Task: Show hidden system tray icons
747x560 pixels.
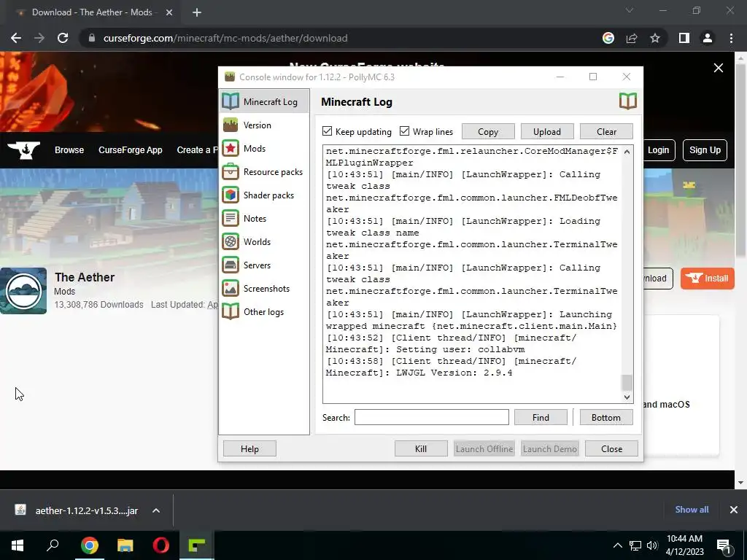Action: pyautogui.click(x=617, y=545)
